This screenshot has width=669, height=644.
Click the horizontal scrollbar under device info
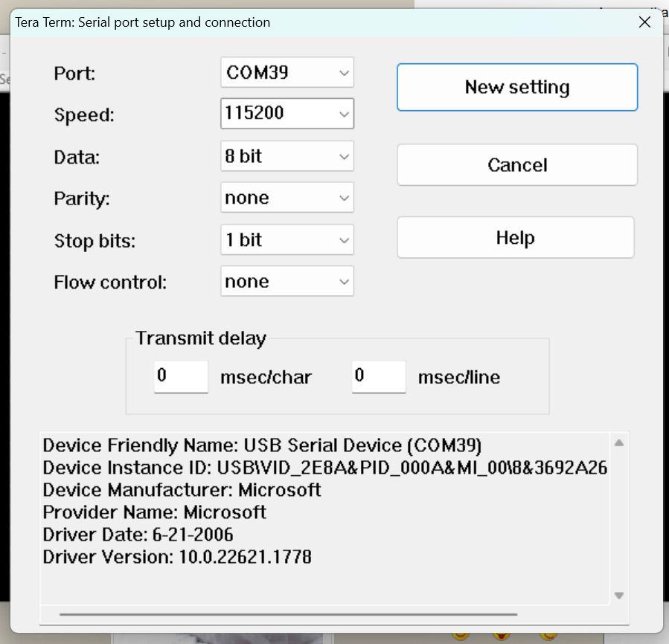point(288,615)
